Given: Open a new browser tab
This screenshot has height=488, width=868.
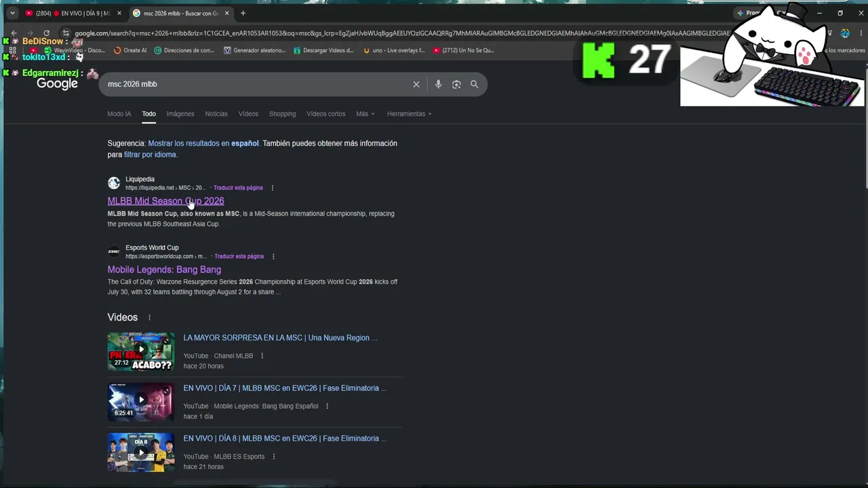Looking at the screenshot, I should [243, 13].
